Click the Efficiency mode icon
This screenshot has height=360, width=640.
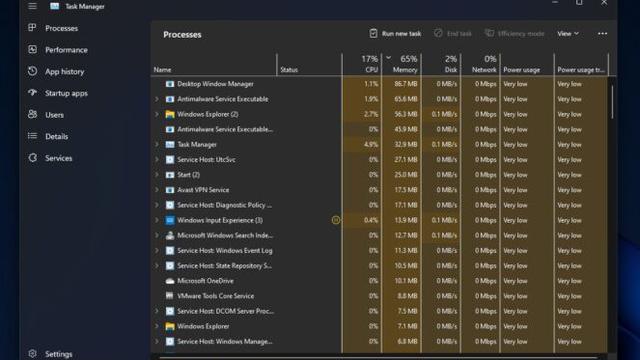[489, 33]
